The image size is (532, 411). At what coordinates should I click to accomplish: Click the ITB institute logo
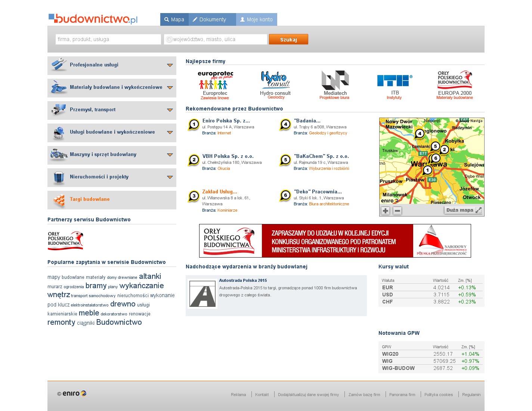pos(395,80)
